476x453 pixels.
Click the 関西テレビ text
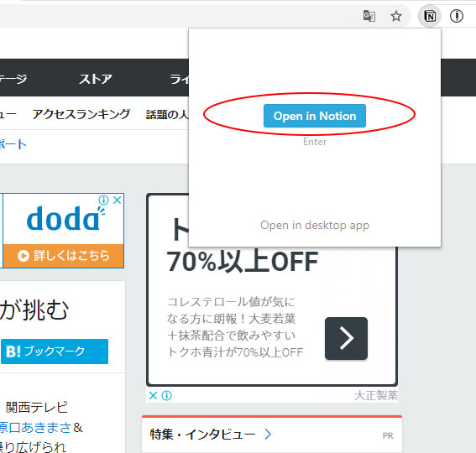[36, 407]
